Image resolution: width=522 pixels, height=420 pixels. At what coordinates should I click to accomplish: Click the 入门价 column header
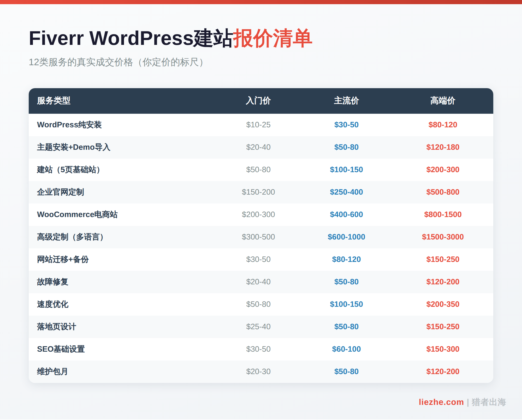(x=258, y=101)
